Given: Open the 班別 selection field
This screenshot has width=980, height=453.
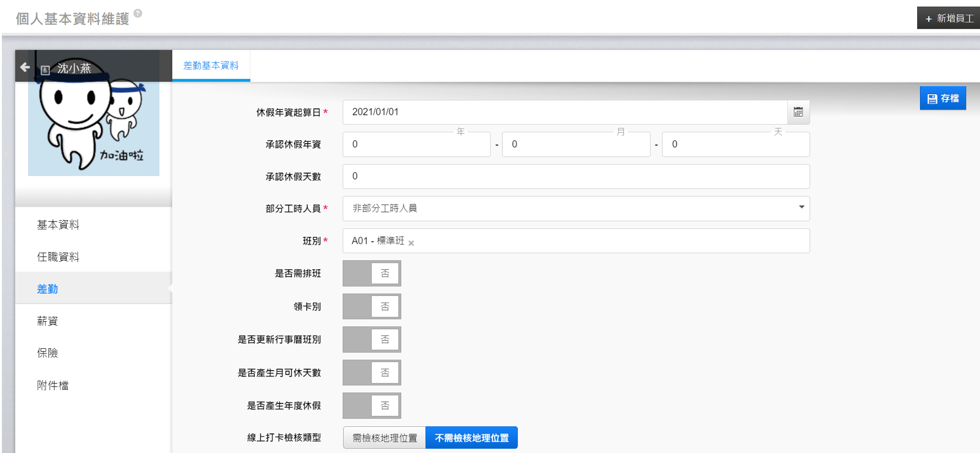Looking at the screenshot, I should 610,241.
